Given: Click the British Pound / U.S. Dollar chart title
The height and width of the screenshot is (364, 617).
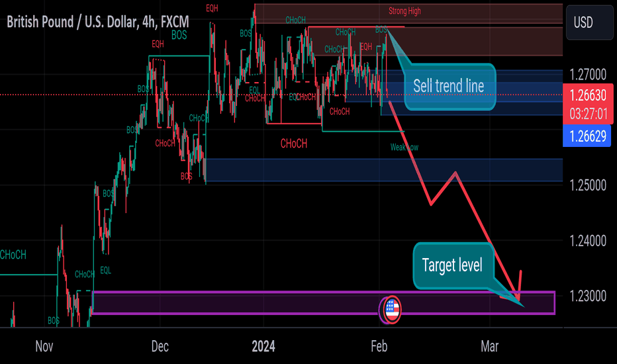Looking at the screenshot, I should (x=97, y=22).
